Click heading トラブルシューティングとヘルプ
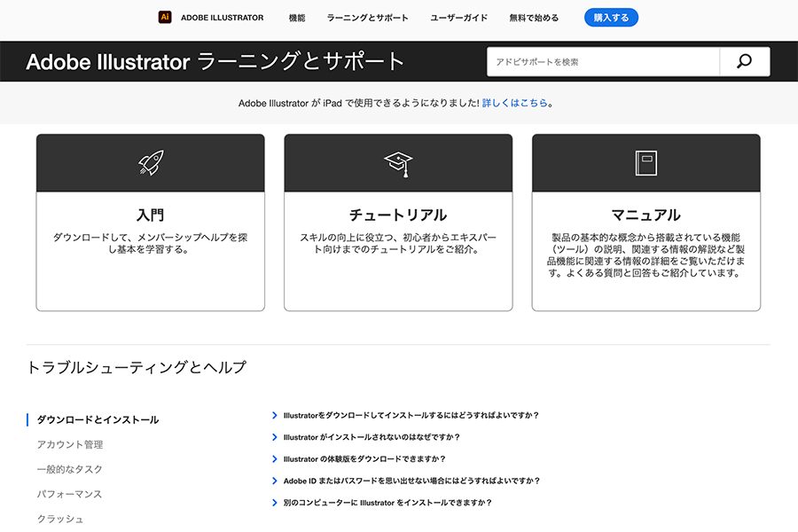The height and width of the screenshot is (532, 798). pos(137,367)
